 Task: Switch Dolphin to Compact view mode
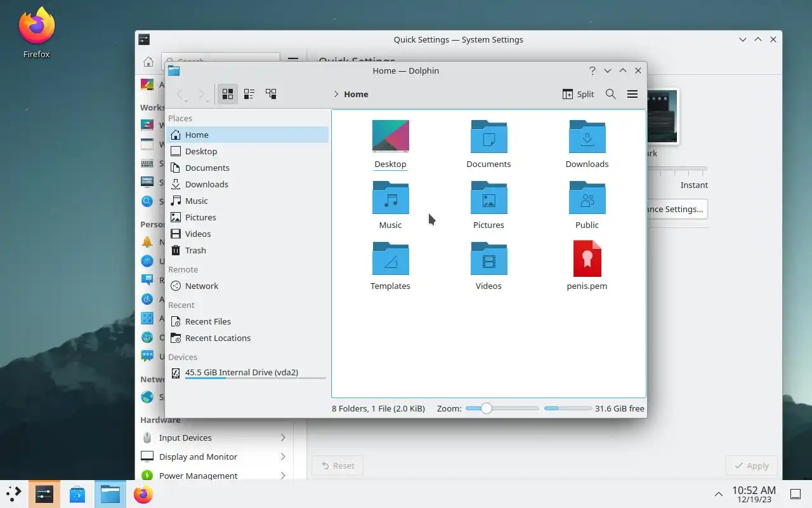(249, 94)
